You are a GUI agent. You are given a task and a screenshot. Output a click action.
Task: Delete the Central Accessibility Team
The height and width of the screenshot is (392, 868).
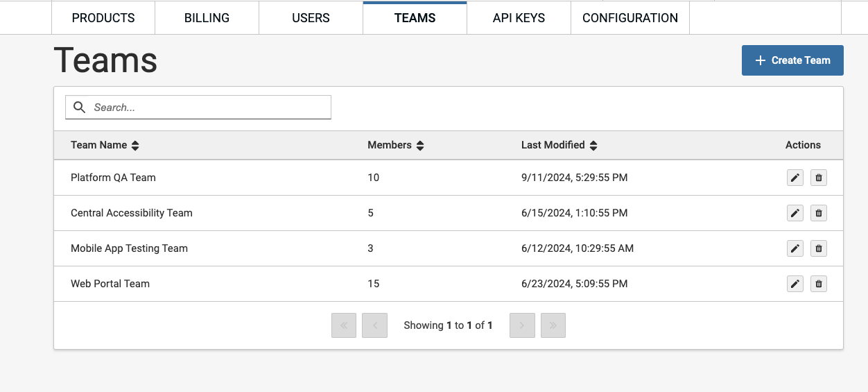(819, 213)
